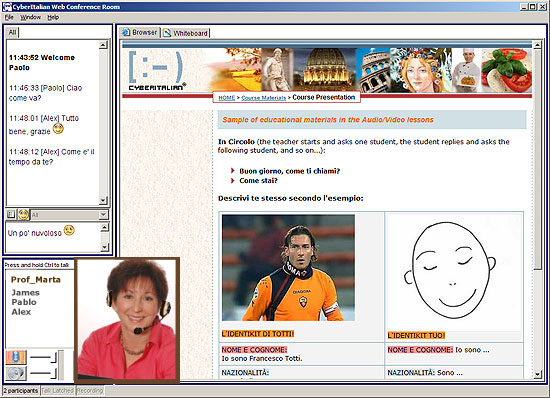Switch to the Browser tab

(140, 33)
